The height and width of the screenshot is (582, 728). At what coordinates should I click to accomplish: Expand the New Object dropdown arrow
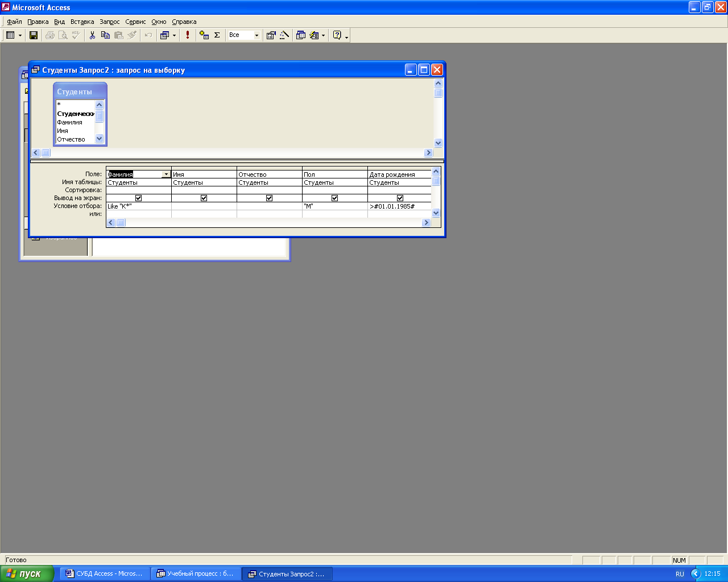click(324, 35)
